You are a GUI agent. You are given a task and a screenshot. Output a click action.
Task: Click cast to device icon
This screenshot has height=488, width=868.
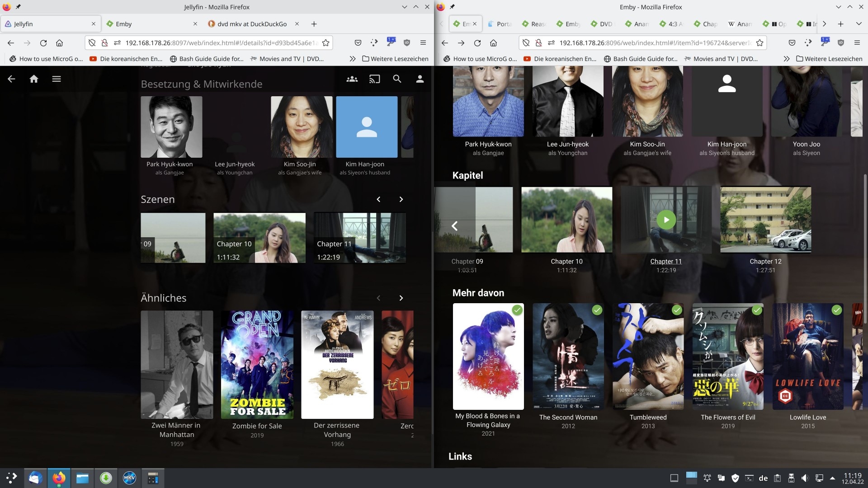(374, 79)
